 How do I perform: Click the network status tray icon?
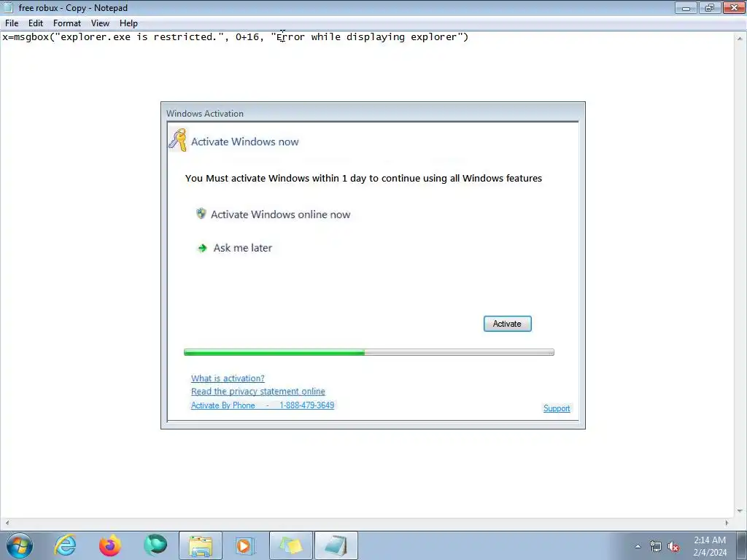point(656,547)
